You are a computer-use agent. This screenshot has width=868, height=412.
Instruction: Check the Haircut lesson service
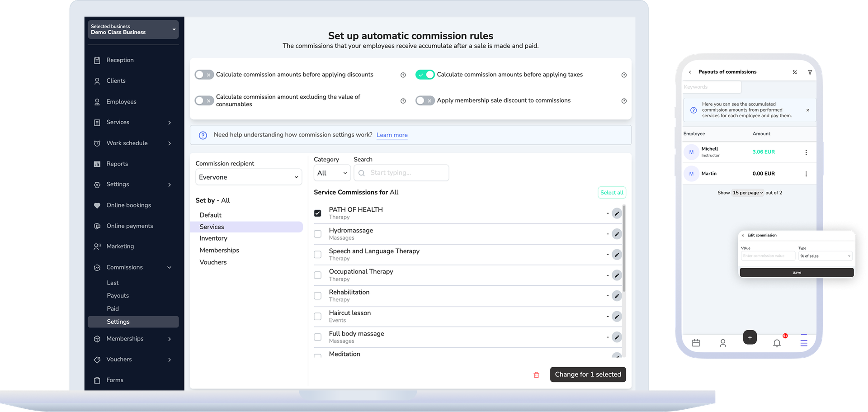point(318,317)
